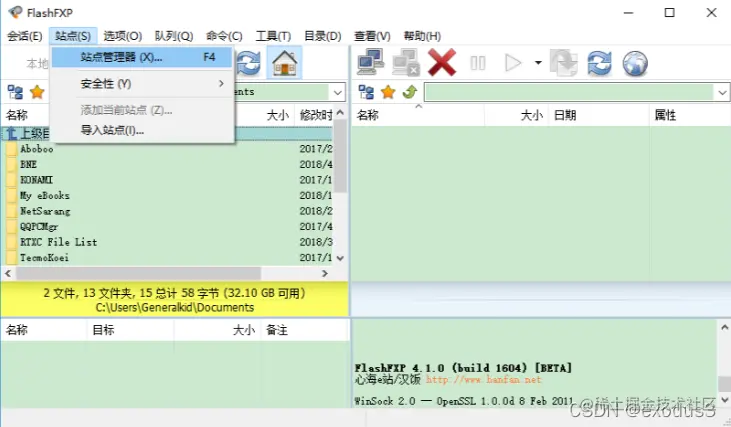
Task: Click the C:\Users\Generalkid\Documents path text
Action: click(175, 308)
